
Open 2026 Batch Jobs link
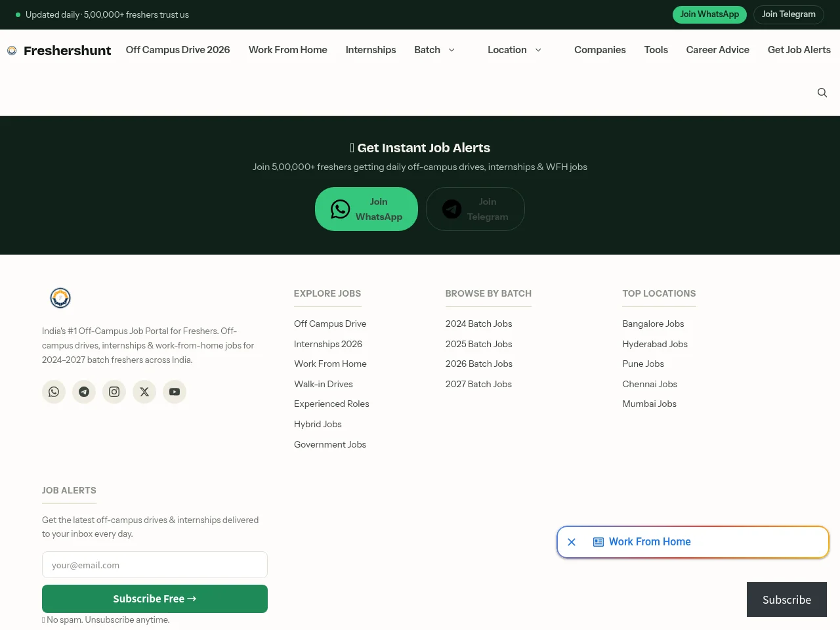coord(479,364)
